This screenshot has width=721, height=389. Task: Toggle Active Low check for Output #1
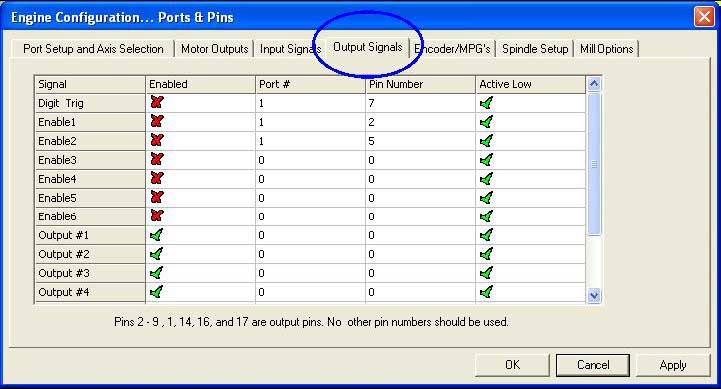(x=486, y=235)
